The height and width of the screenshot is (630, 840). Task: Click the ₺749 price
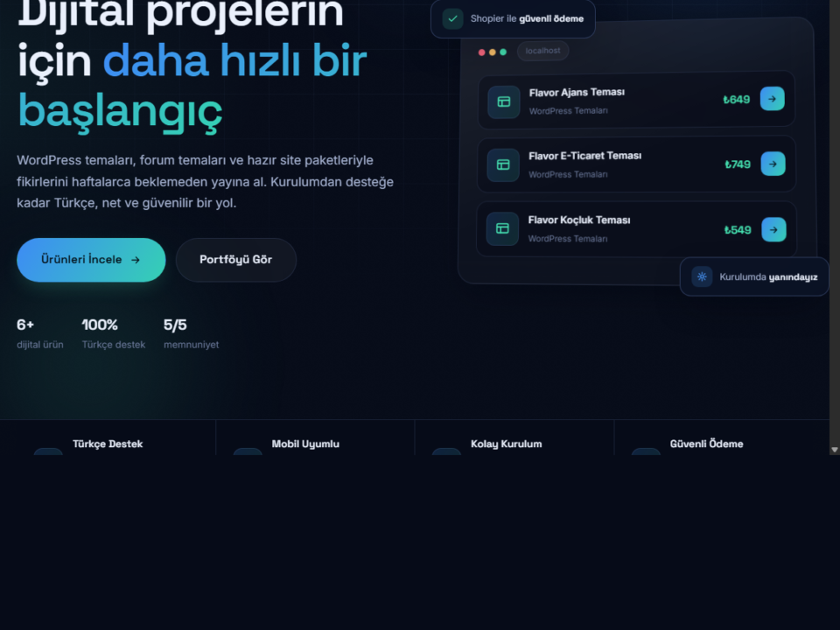(738, 164)
